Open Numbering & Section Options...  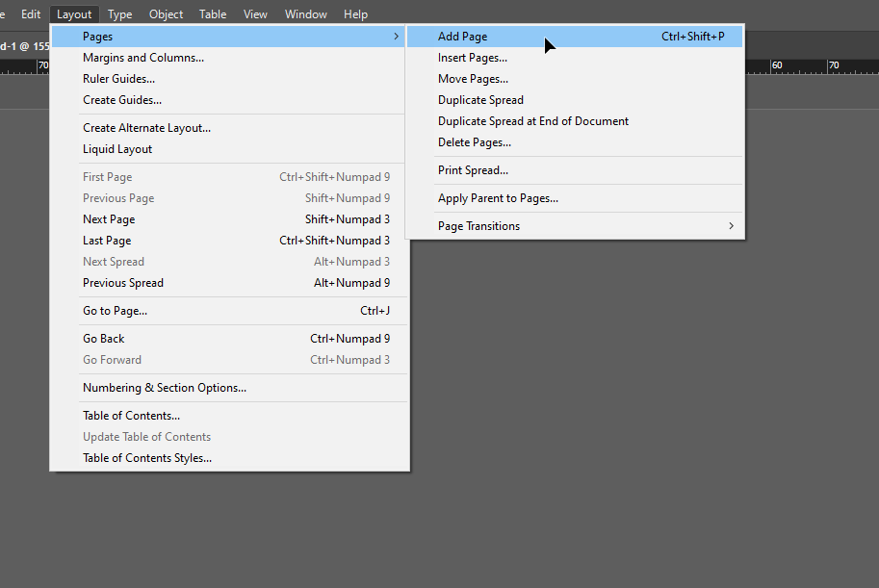click(x=164, y=388)
